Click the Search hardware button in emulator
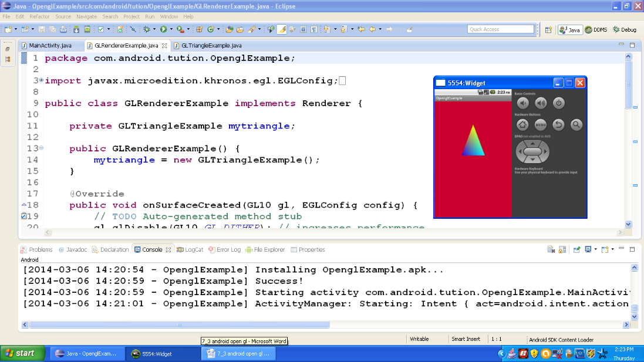644x362 pixels. 576,125
